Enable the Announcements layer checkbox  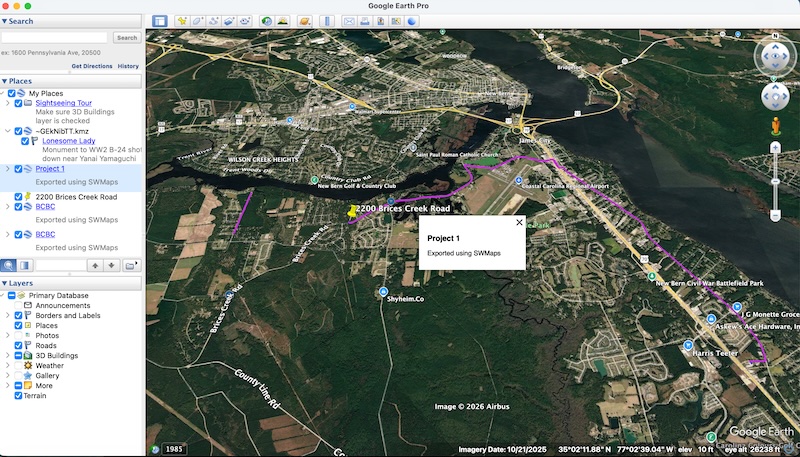[18, 306]
